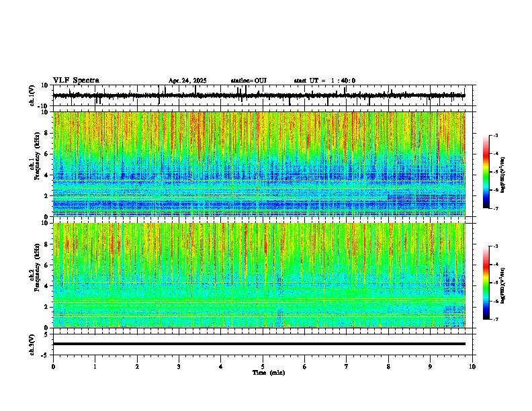532x411 pixels.
Task: Click time axis tick label "3"
Action: pos(179,367)
